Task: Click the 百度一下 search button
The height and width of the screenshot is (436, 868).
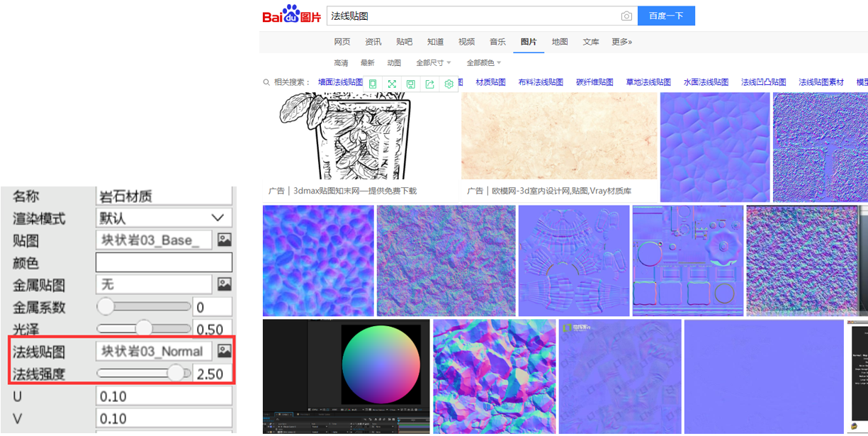Action: coord(666,16)
